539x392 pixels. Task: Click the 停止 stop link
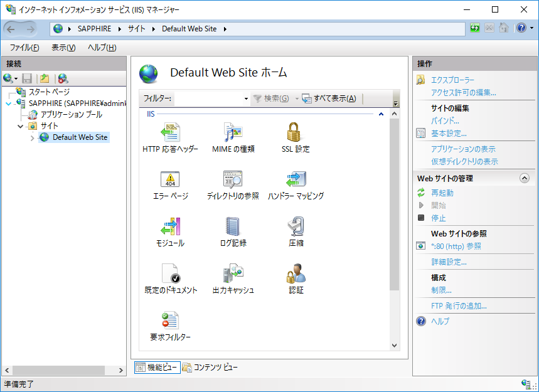439,218
